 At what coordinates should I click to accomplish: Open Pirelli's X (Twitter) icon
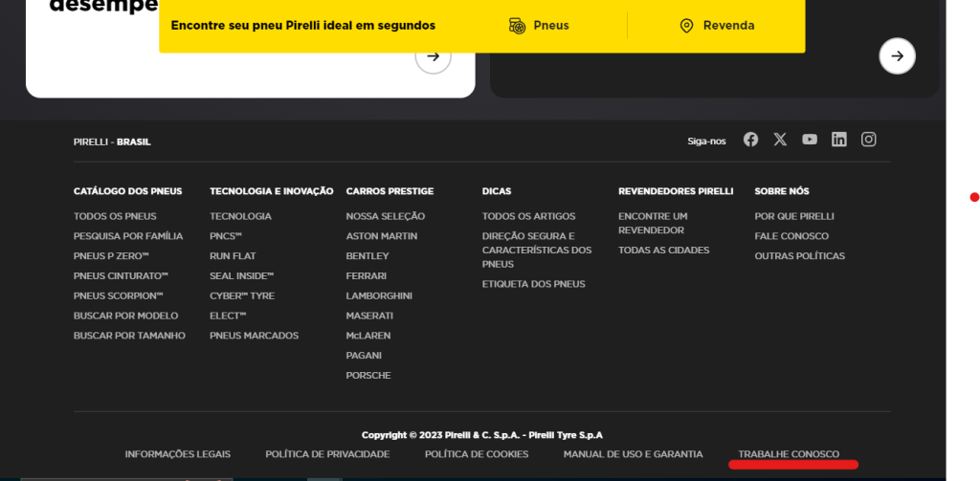pos(780,140)
